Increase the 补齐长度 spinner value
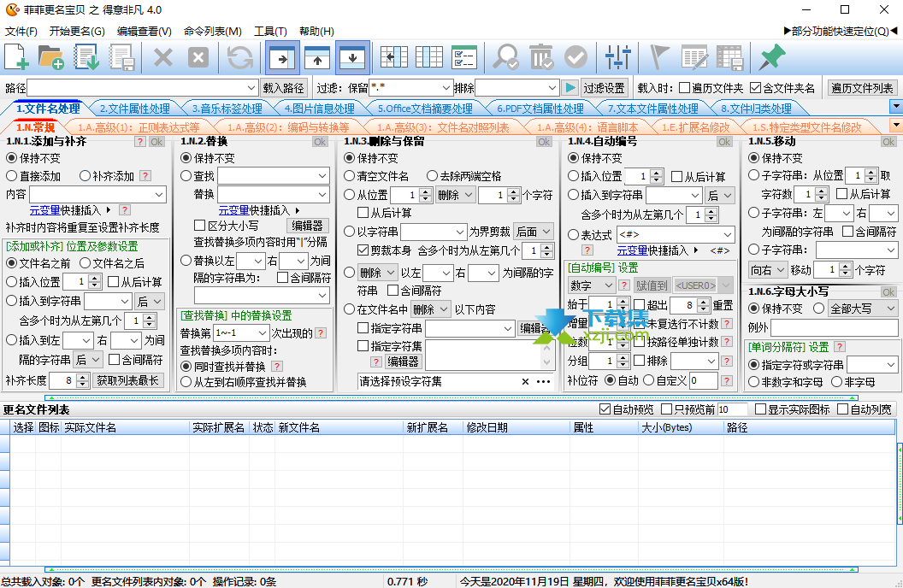The height and width of the screenshot is (588, 903). pyautogui.click(x=82, y=377)
